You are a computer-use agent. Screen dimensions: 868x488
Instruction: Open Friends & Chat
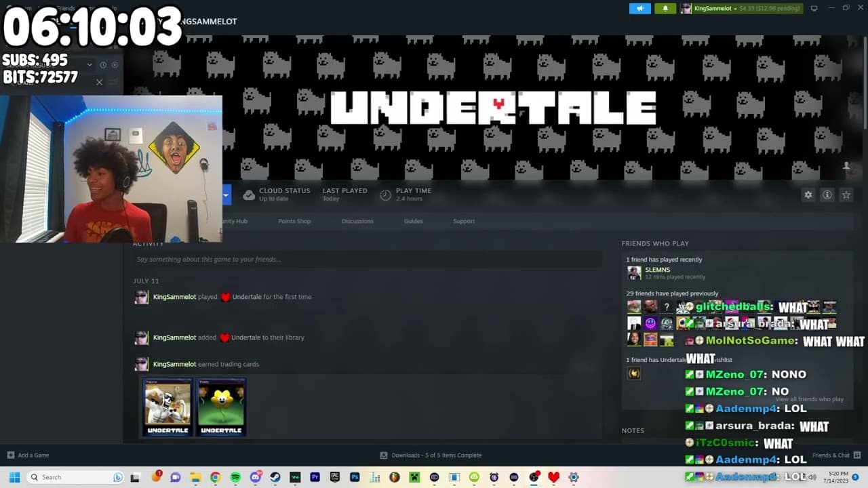(x=836, y=455)
